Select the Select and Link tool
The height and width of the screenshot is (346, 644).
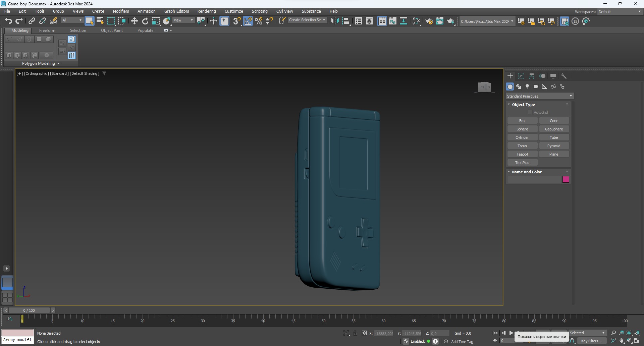32,21
